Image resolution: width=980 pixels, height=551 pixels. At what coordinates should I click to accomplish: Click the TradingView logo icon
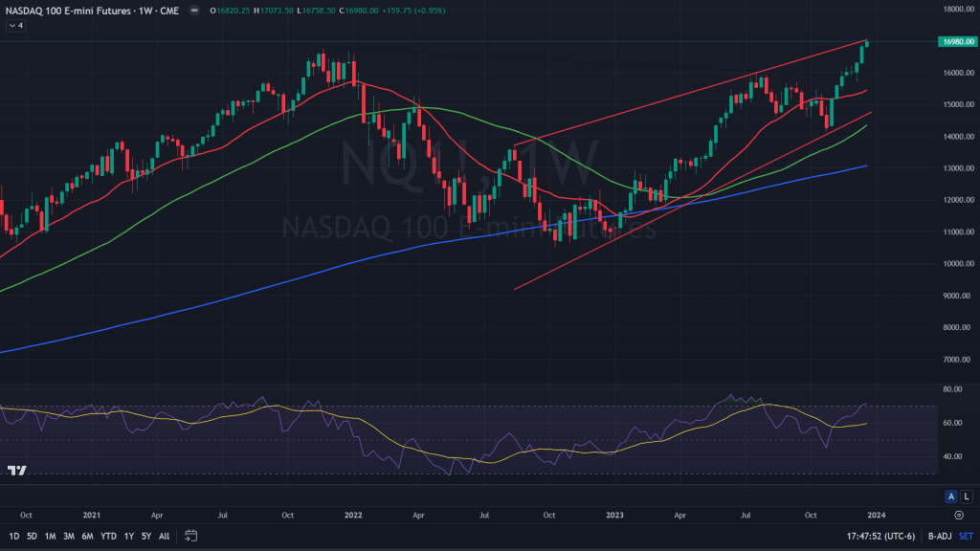point(16,470)
